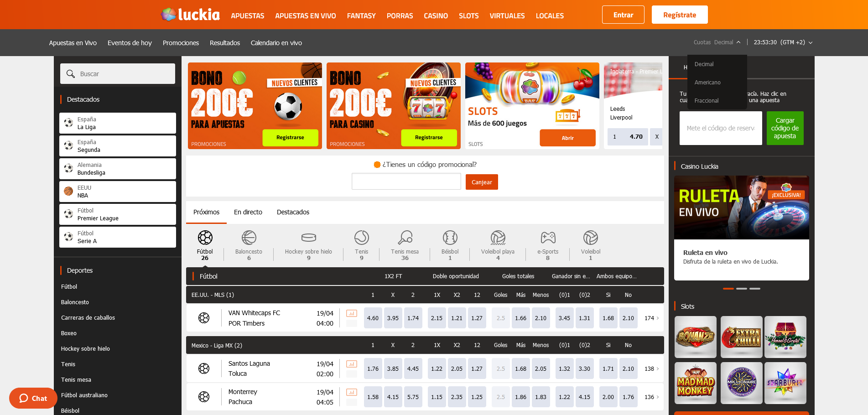
Task: Select the Béisbol sport icon
Action: [x=450, y=238]
